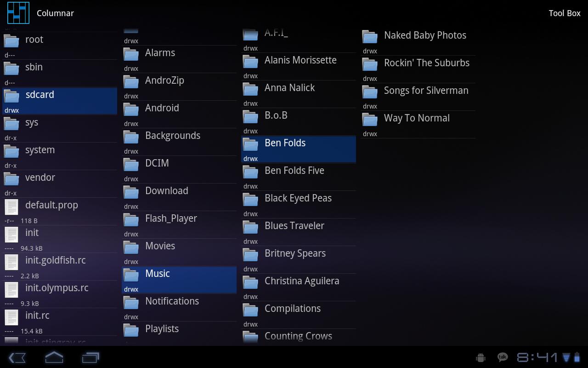588x368 pixels.
Task: Click the DCIM folder icon
Action: (x=131, y=165)
